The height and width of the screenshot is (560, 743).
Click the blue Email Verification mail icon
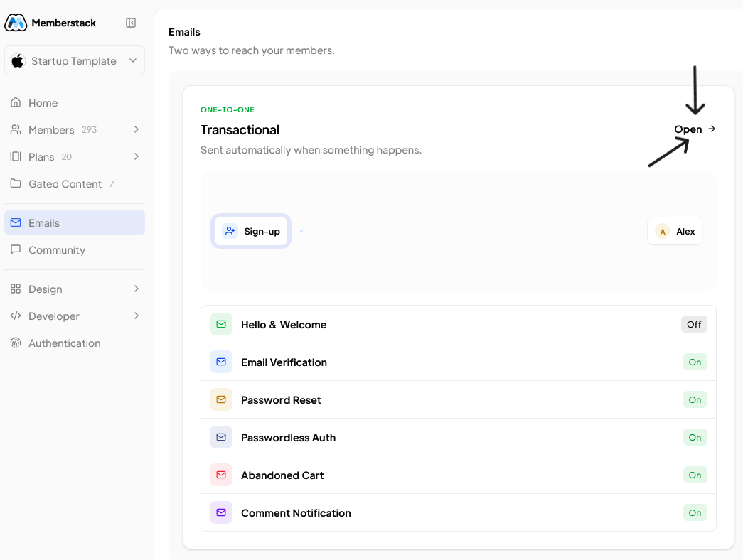point(221,362)
